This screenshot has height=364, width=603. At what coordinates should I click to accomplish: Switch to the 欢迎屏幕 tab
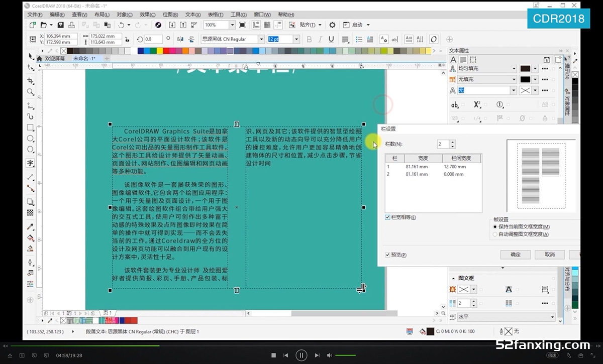54,58
